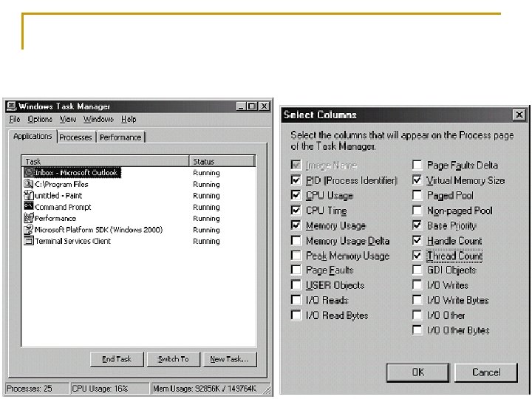Close the Windows Task Manager window
This screenshot has height=399, width=532.
[264, 106]
